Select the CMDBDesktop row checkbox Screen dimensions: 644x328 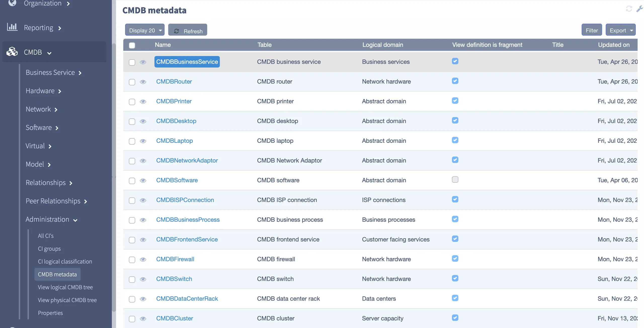132,121
